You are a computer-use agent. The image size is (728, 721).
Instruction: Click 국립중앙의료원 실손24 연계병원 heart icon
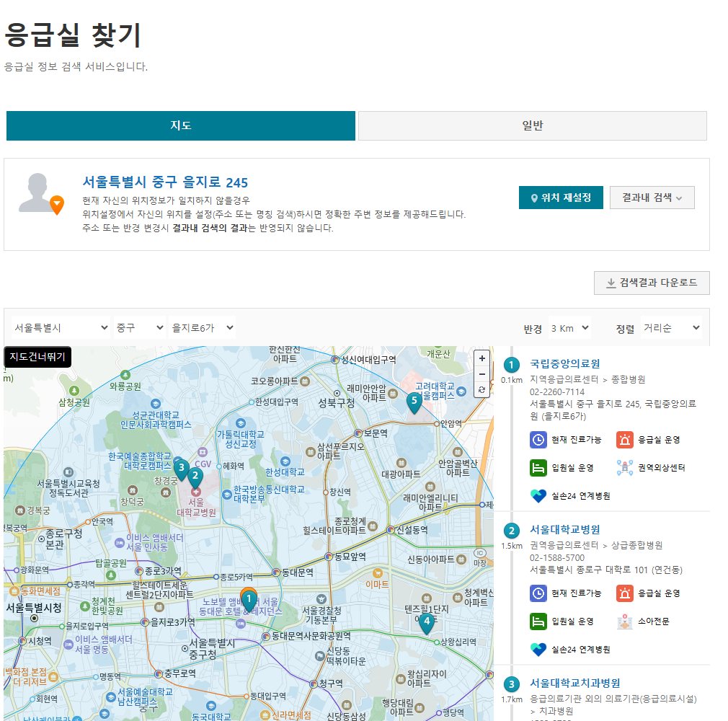(538, 496)
